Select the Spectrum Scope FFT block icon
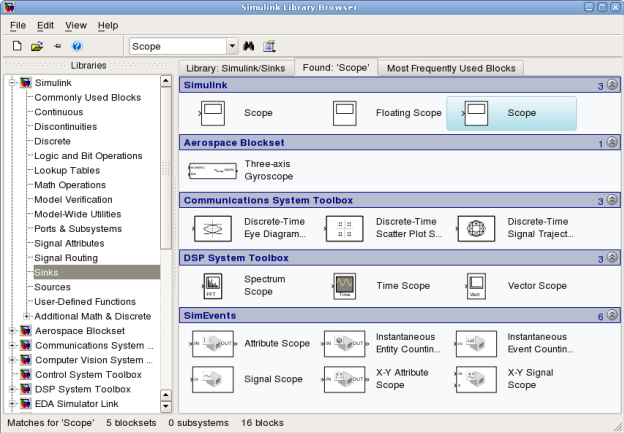Viewport: 624px width, 433px height. pyautogui.click(x=213, y=286)
